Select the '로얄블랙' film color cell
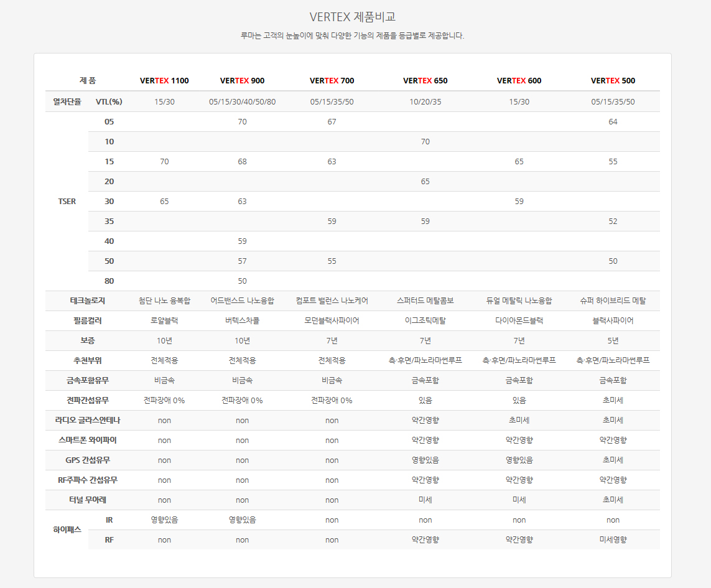Image resolution: width=711 pixels, height=588 pixels. point(164,321)
